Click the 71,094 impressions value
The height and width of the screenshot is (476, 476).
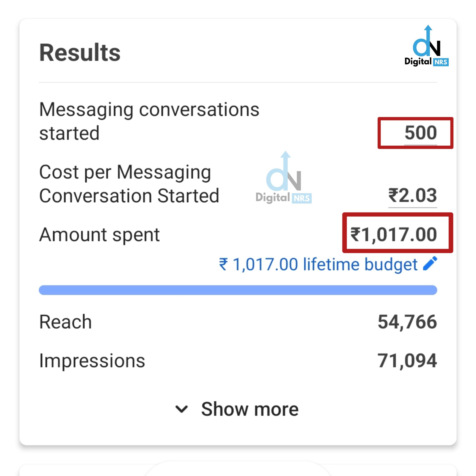[407, 361]
